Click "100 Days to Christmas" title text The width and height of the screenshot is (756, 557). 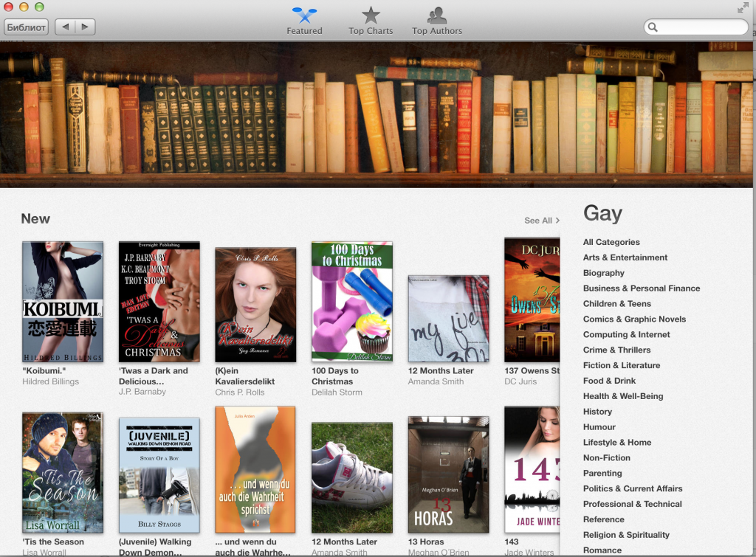pyautogui.click(x=335, y=376)
